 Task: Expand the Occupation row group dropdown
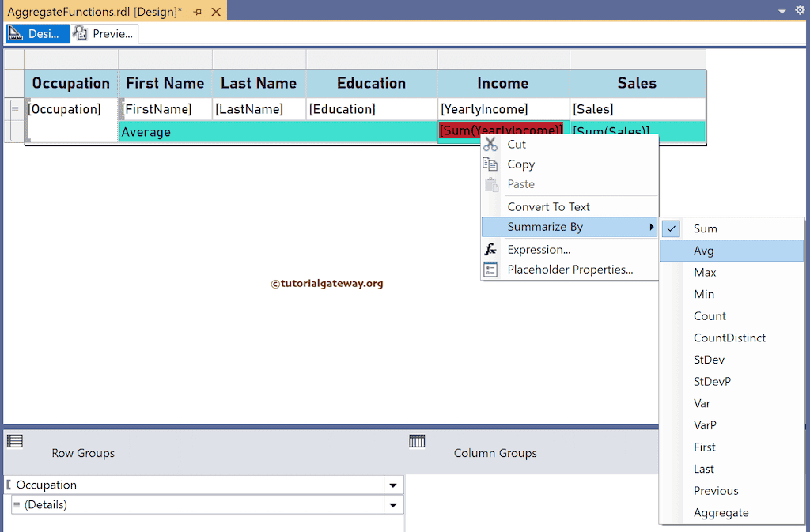coord(393,485)
